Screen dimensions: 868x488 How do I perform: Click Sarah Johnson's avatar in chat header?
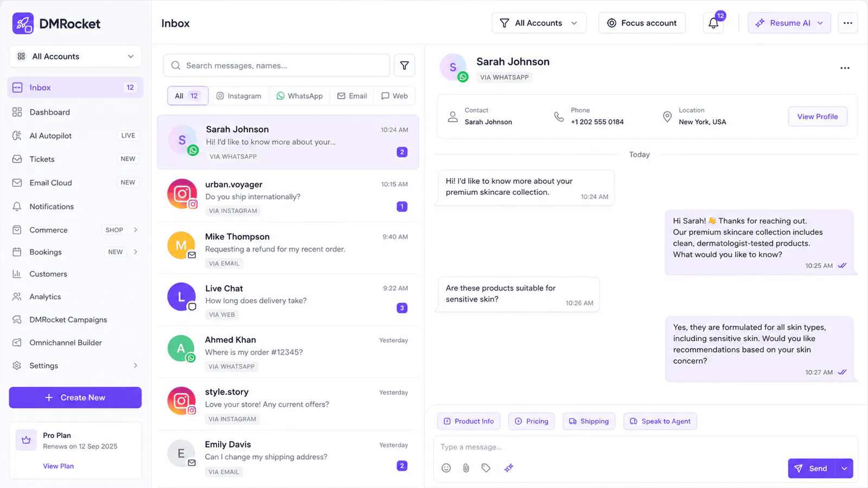[x=453, y=67]
